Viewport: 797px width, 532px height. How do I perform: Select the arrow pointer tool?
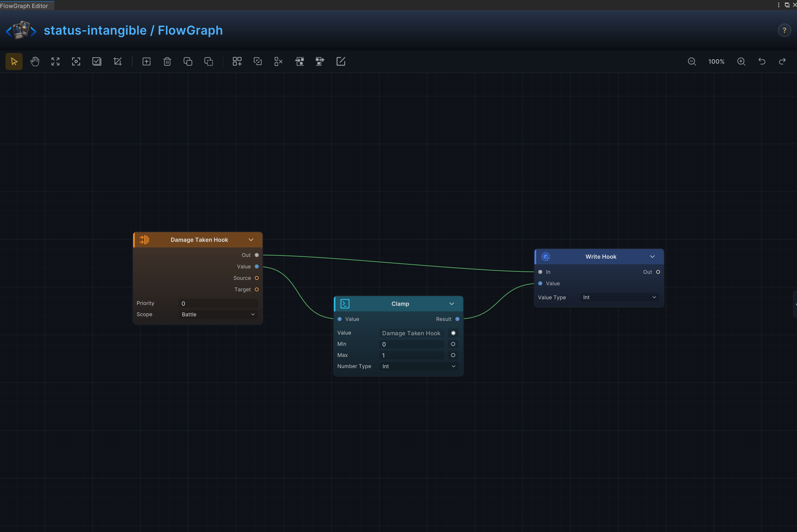pos(14,61)
